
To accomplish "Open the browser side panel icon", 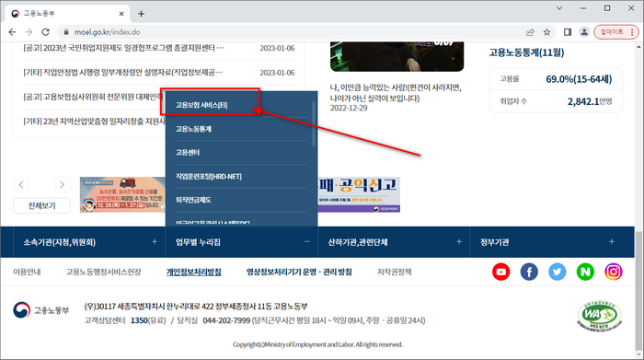I will click(x=568, y=32).
